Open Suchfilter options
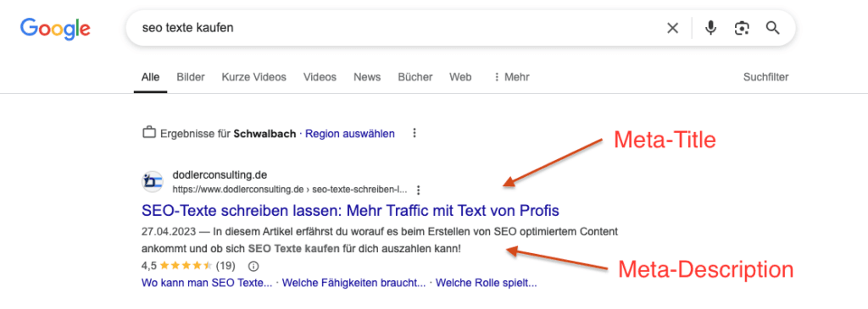This screenshot has height=309, width=868. tap(765, 77)
